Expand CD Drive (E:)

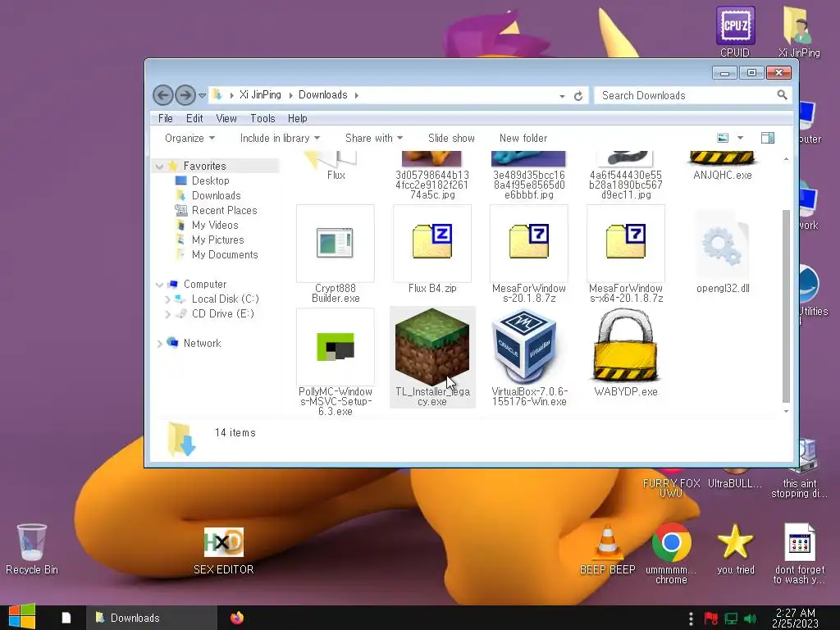tap(167, 314)
